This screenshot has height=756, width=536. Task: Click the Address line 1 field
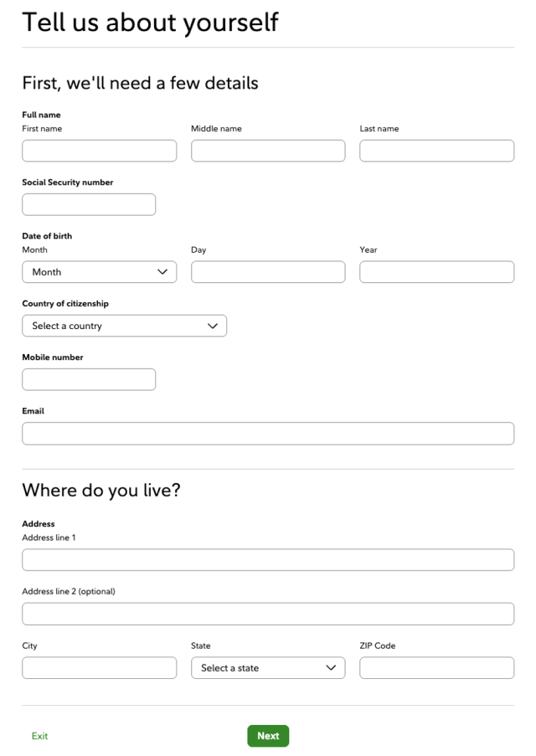[x=268, y=558]
